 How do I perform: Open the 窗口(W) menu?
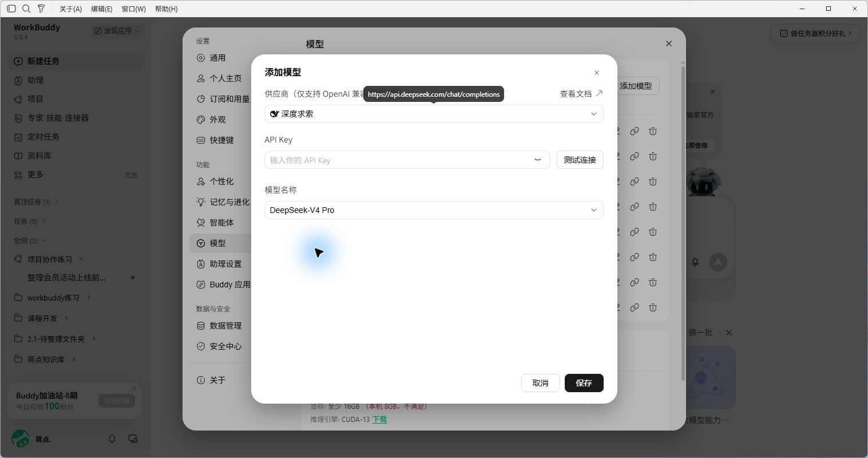pyautogui.click(x=134, y=9)
